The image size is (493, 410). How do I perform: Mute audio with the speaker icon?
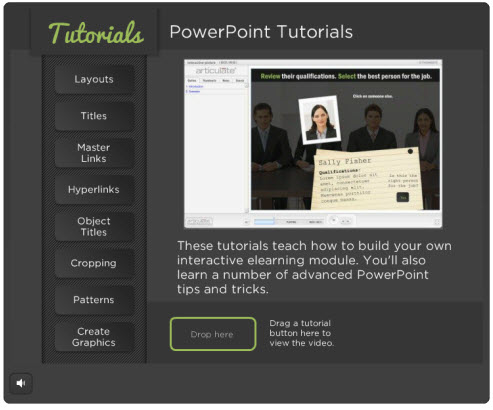21,383
